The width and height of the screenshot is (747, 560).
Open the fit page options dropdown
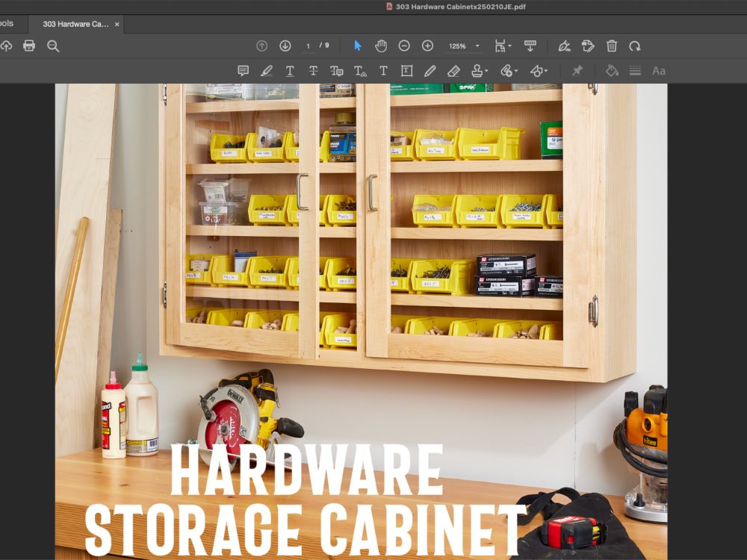tap(502, 46)
